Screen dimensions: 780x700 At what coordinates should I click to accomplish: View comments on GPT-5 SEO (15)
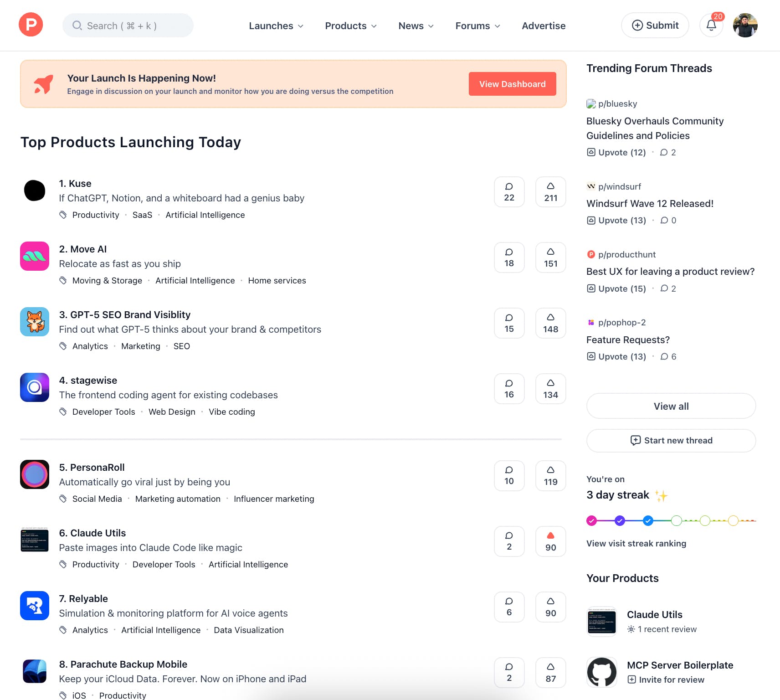[x=509, y=323]
